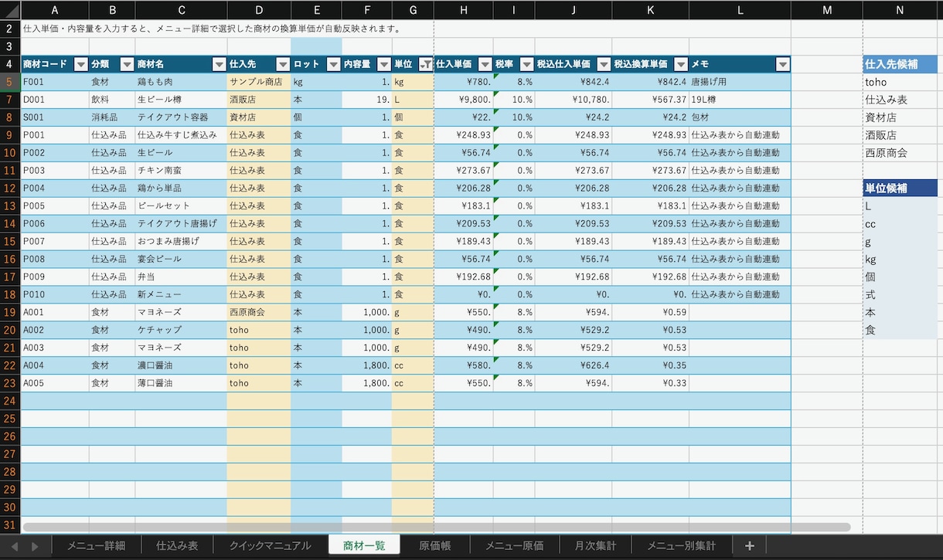Click the next sheet navigation arrow
This screenshot has width=943, height=560.
click(x=35, y=546)
